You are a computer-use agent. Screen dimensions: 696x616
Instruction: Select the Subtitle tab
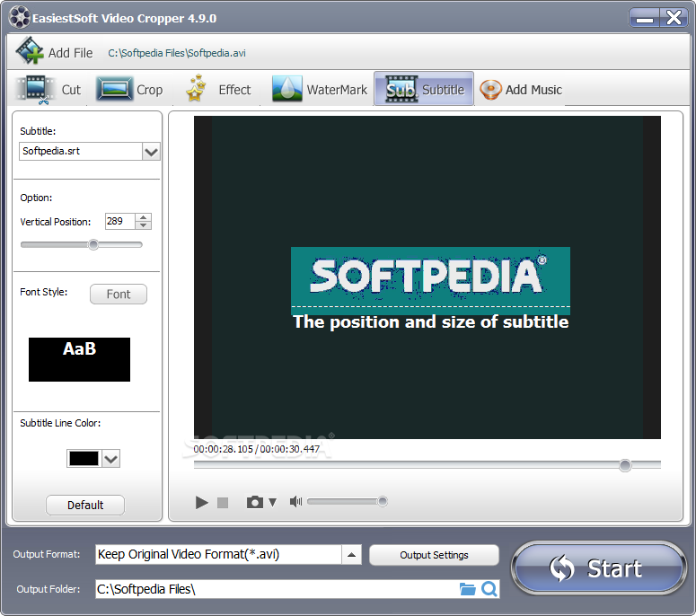click(x=424, y=89)
